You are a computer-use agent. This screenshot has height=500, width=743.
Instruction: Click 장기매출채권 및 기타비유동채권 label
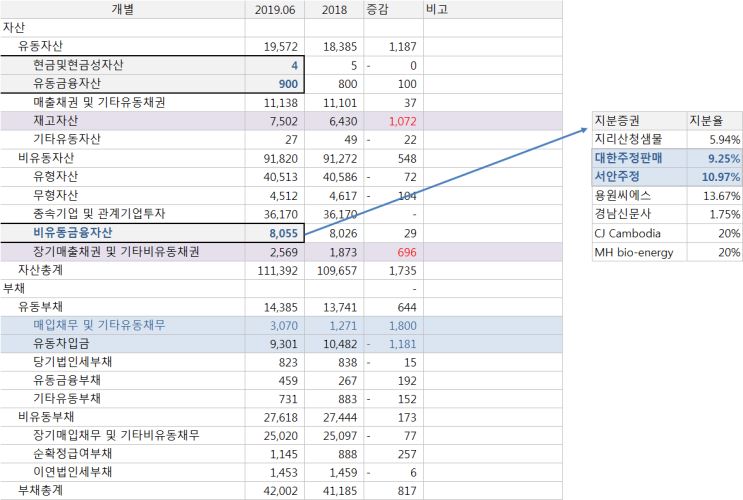pos(116,252)
